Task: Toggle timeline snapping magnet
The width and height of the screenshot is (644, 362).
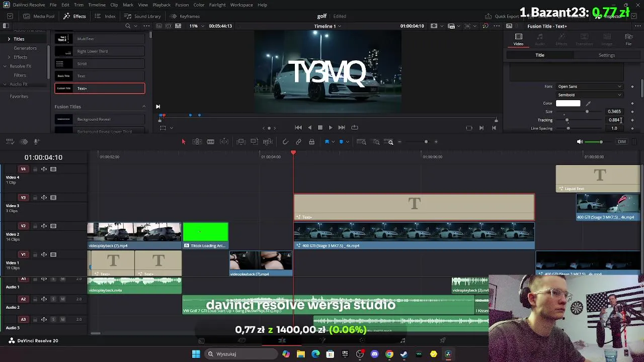Action: (x=285, y=142)
